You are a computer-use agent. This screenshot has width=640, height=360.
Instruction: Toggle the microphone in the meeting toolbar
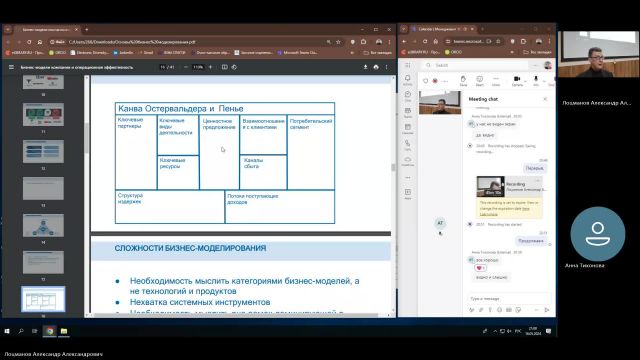[x=536, y=80]
